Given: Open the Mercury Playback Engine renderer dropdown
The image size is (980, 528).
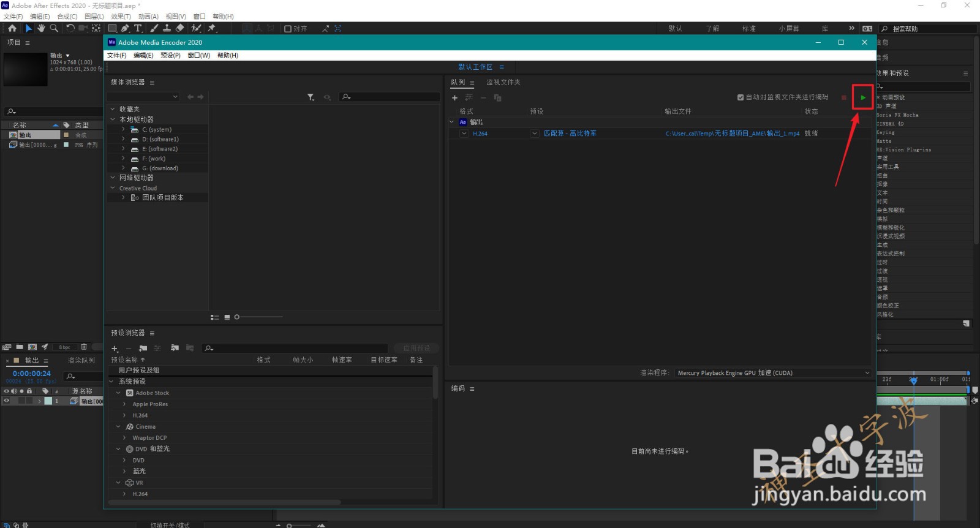Looking at the screenshot, I should click(773, 373).
